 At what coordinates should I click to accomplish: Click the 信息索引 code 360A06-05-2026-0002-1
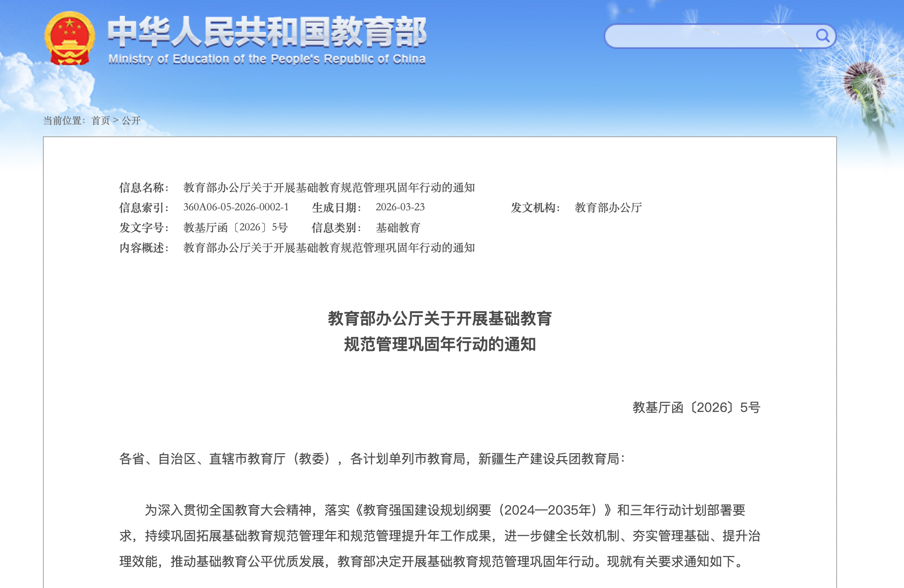click(236, 207)
